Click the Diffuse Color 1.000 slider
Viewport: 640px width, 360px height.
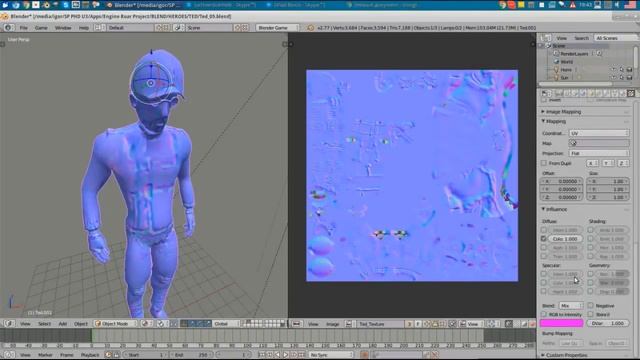565,239
